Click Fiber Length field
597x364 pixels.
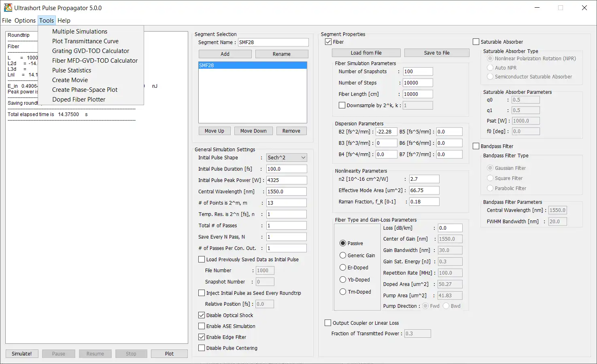[x=418, y=94]
